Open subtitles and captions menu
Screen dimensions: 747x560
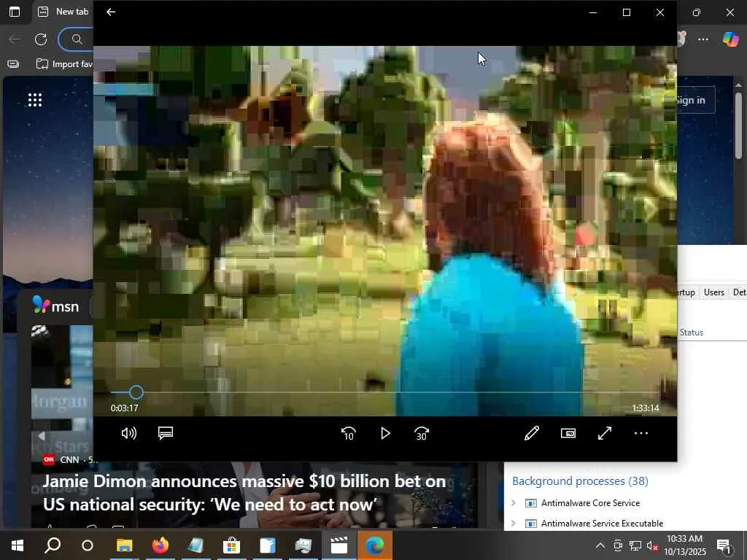point(166,433)
